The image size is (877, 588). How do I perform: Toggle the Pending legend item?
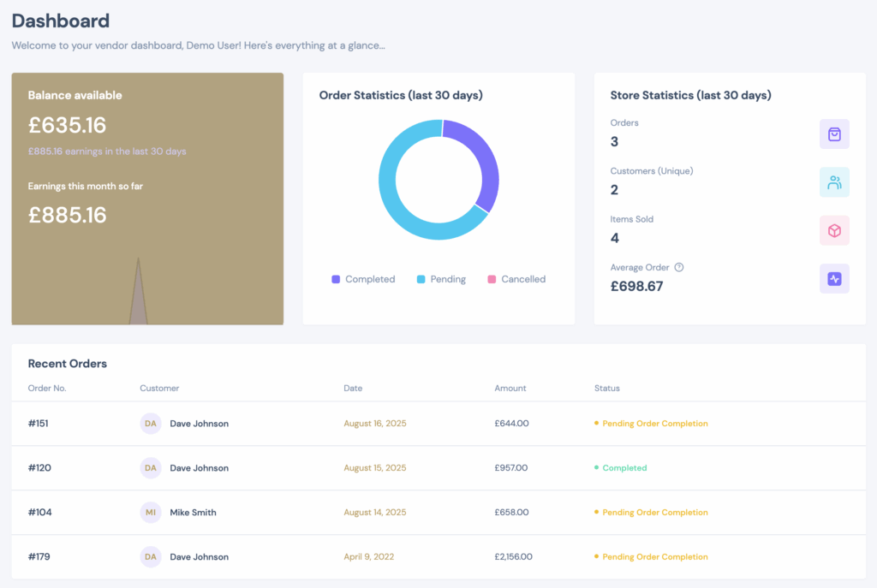[x=441, y=279]
